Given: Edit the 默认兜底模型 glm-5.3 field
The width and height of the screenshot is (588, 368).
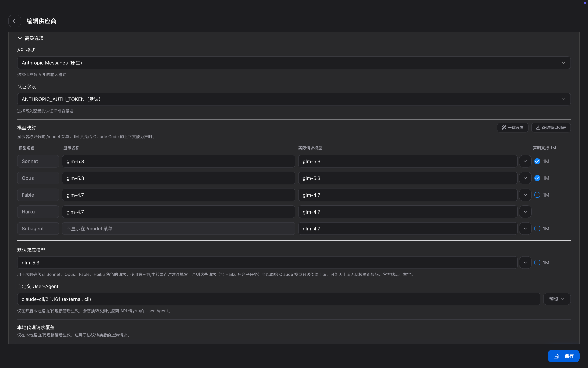Looking at the screenshot, I should coord(267,263).
